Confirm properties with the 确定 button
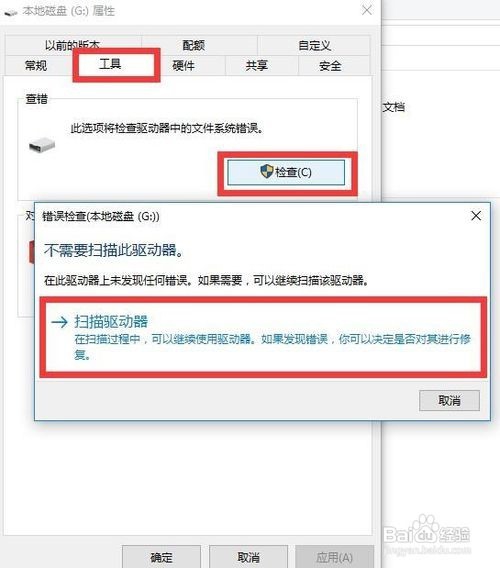Viewport: 500px width, 568px height. pyautogui.click(x=161, y=556)
